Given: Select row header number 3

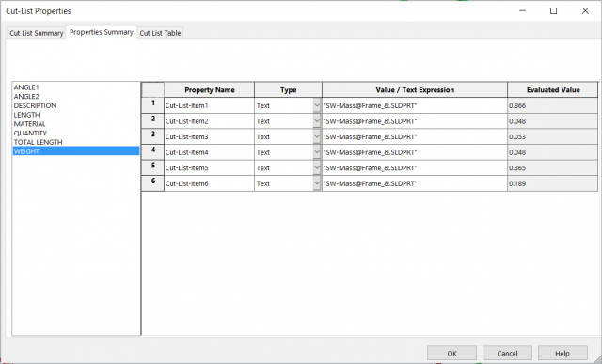Looking at the screenshot, I should [x=152, y=136].
